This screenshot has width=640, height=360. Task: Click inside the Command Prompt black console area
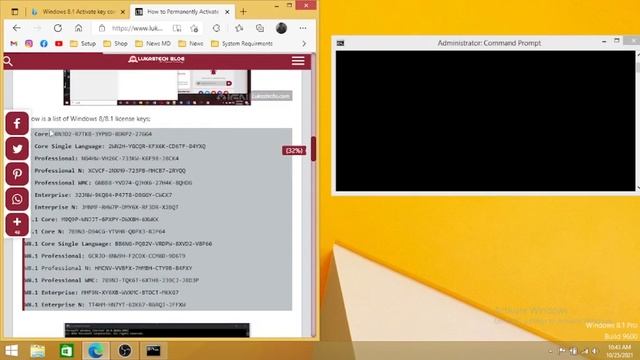(x=485, y=121)
